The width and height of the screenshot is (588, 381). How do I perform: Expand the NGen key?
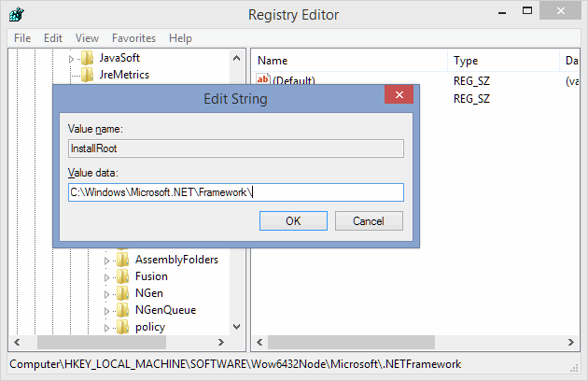[x=106, y=294]
